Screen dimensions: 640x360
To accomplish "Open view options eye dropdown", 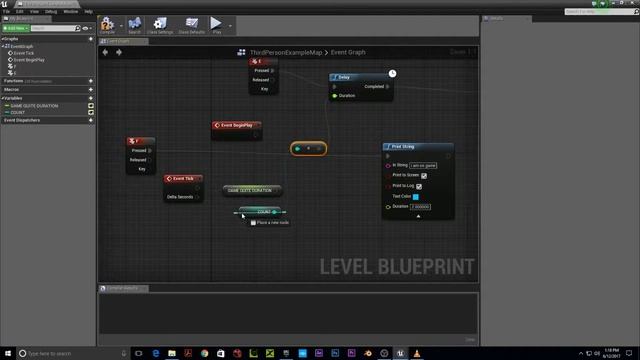I will pyautogui.click(x=87, y=28).
